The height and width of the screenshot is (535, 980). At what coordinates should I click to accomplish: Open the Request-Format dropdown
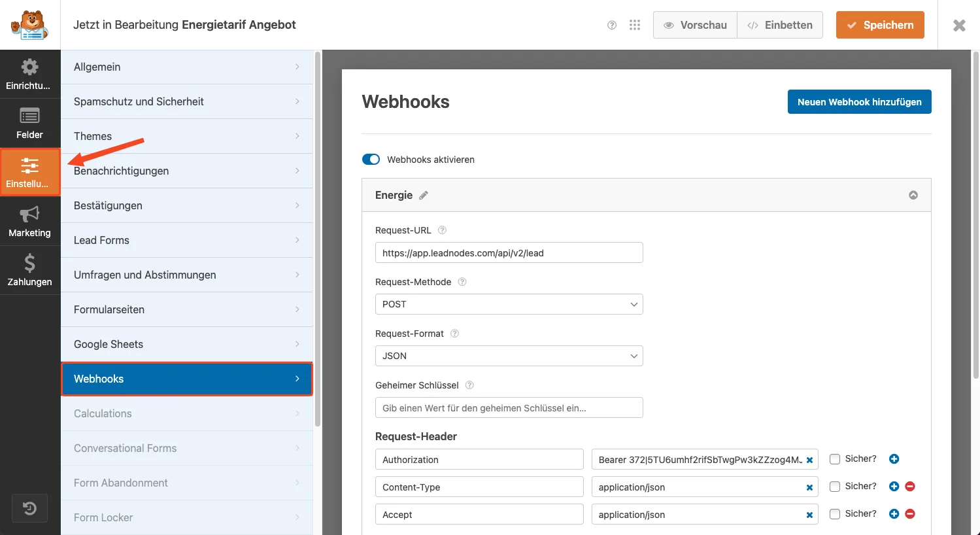coord(509,356)
